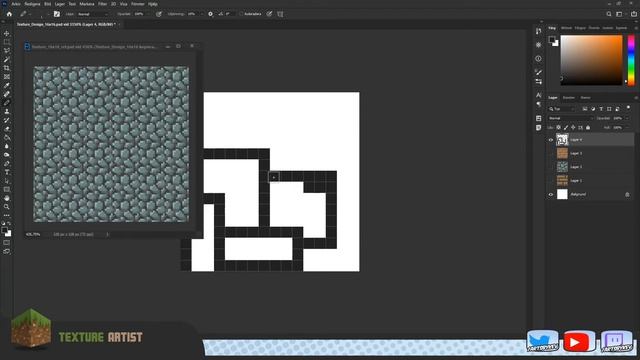The height and width of the screenshot is (360, 640).
Task: Open the Filter menu
Action: tap(102, 4)
